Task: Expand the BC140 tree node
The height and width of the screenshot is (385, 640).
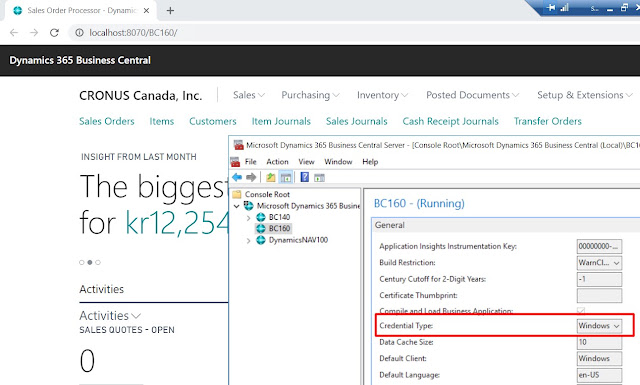Action: 248,218
